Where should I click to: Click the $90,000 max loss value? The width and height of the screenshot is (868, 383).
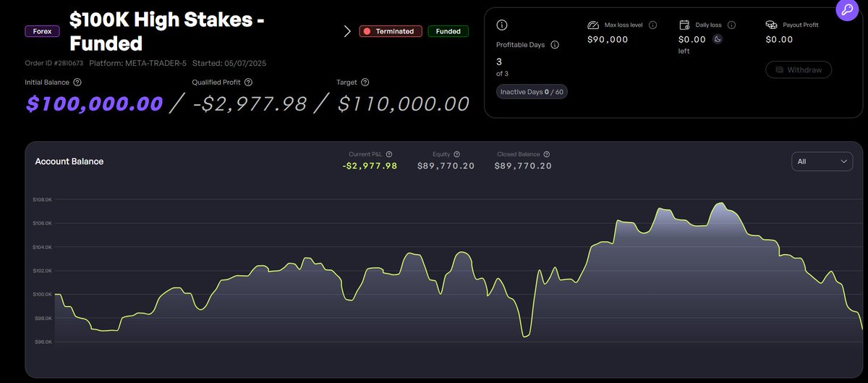608,39
